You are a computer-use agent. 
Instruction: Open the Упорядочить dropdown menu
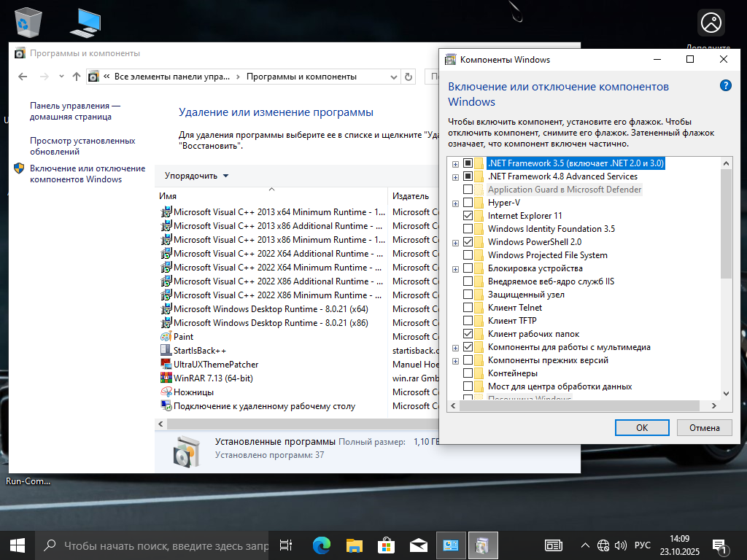(196, 176)
